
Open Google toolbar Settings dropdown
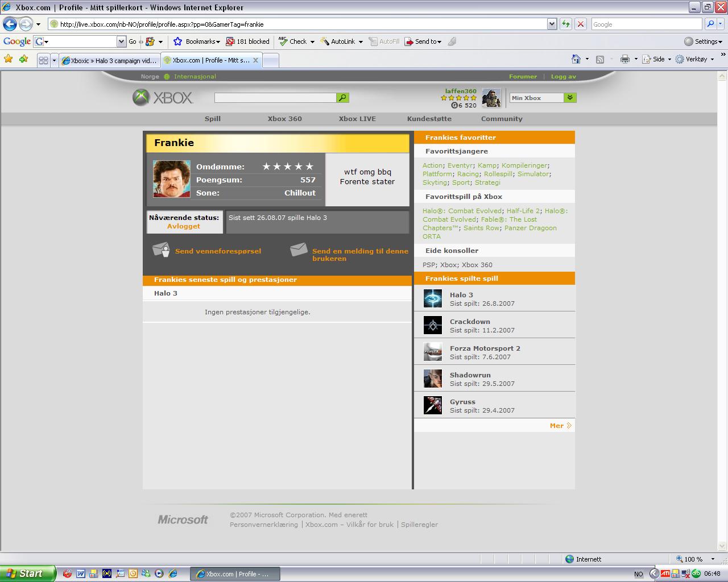point(703,41)
